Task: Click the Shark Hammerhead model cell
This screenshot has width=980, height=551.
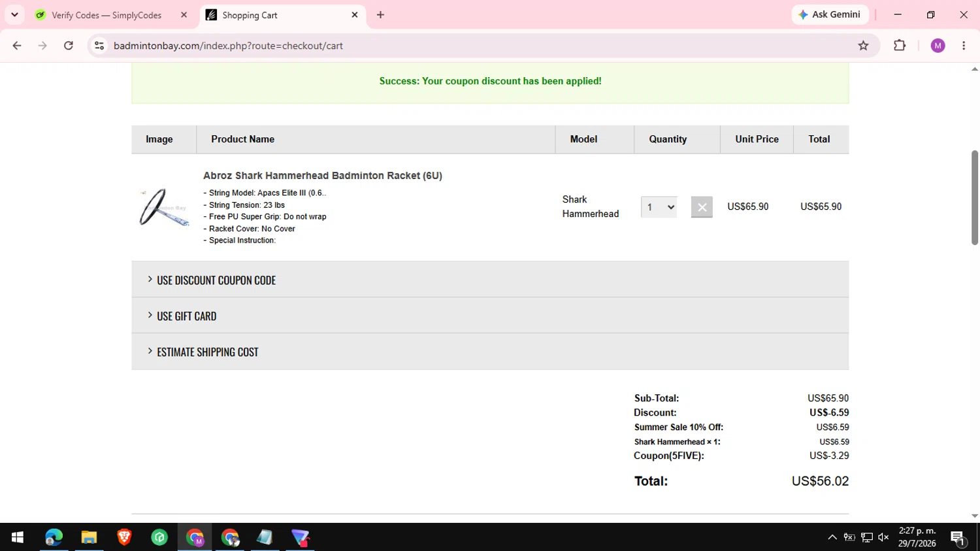Action: pos(591,207)
